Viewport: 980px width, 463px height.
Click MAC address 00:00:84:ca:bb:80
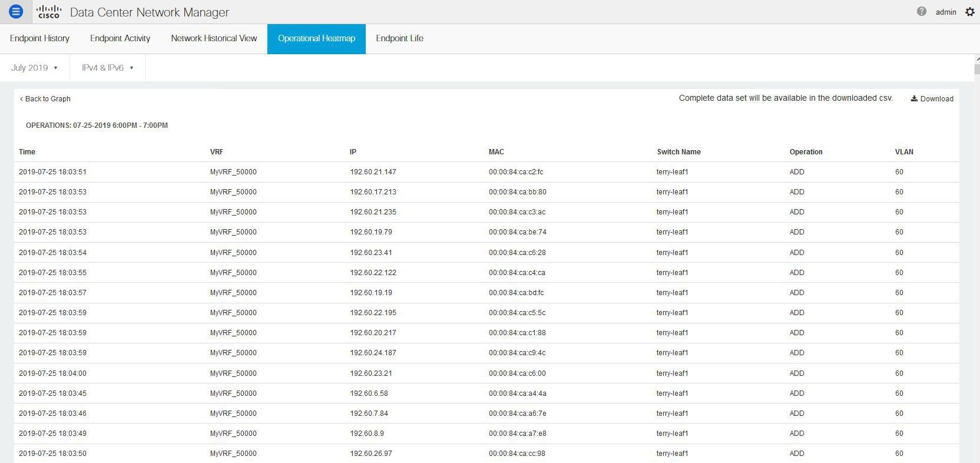click(518, 192)
